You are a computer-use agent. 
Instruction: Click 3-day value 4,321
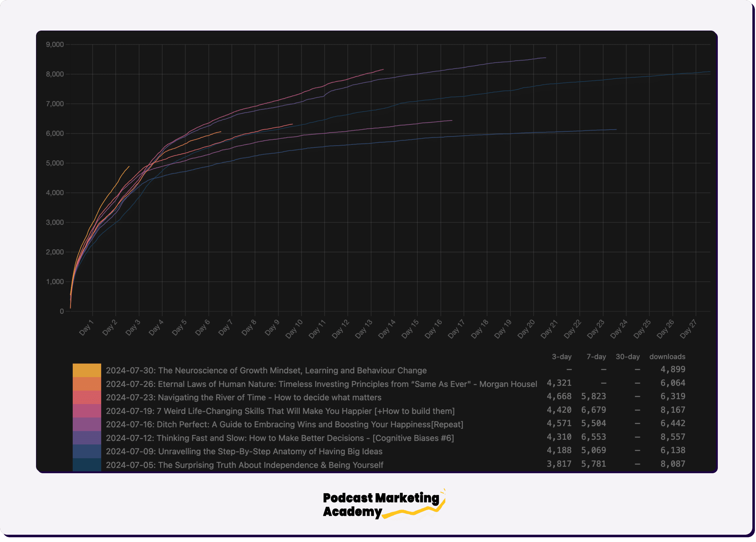[x=559, y=383]
